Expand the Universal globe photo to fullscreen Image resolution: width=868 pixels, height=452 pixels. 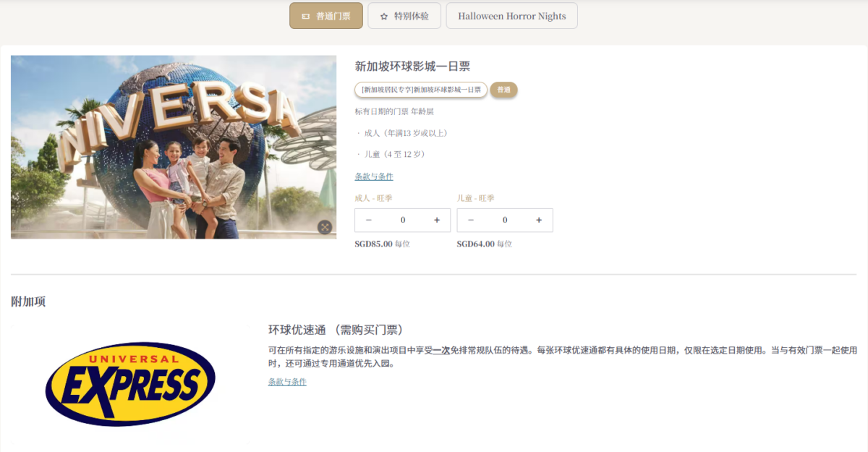(x=325, y=227)
